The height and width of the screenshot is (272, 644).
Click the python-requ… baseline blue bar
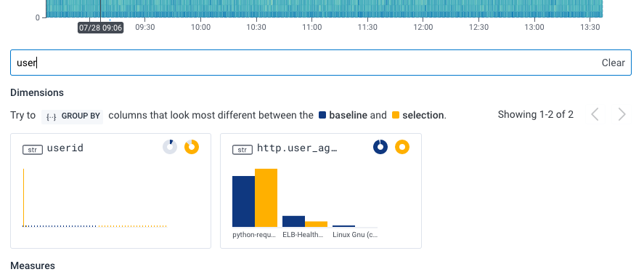pos(243,201)
